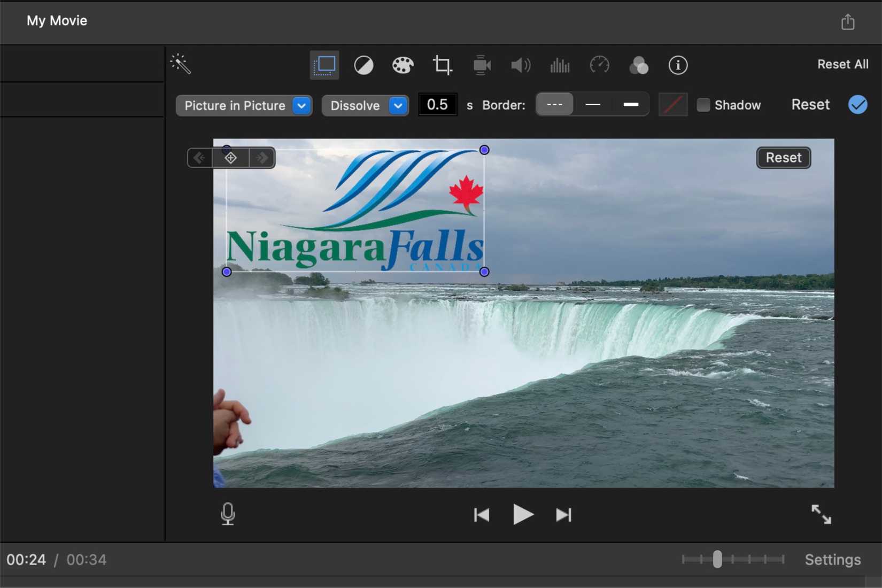The image size is (882, 588).
Task: Click Reset All button
Action: (842, 64)
